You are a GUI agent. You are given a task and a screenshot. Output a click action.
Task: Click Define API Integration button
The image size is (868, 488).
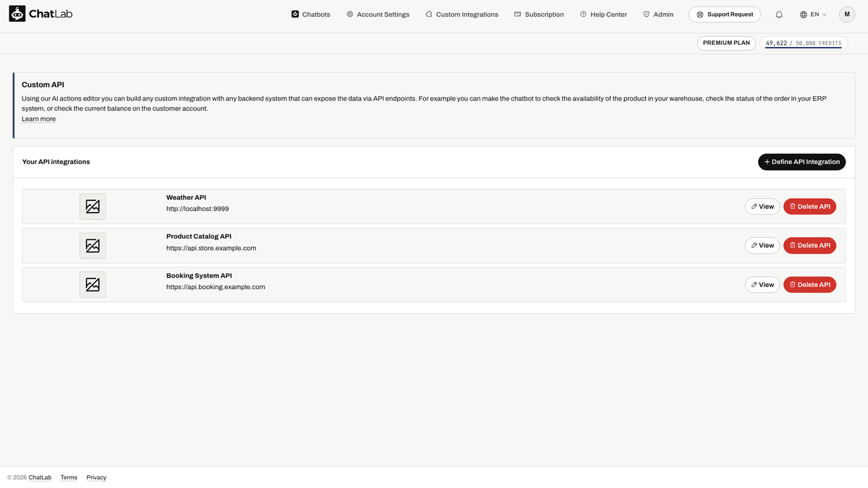tap(801, 162)
